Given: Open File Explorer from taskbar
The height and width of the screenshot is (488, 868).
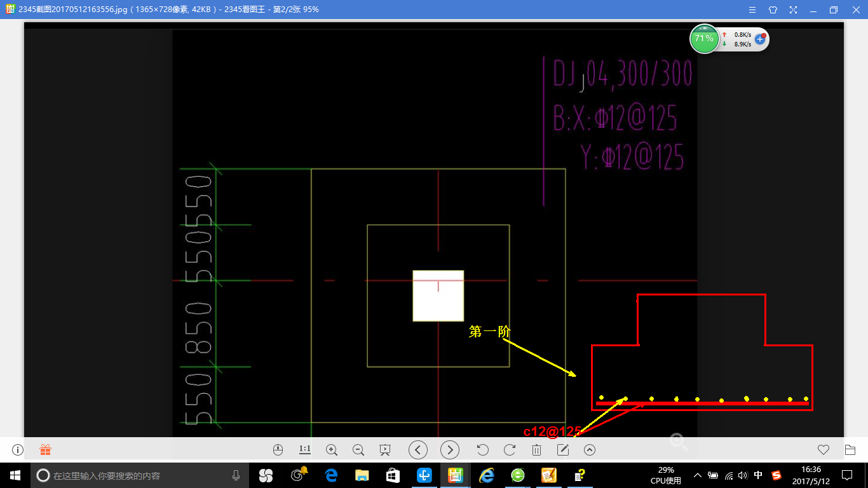Looking at the screenshot, I should (362, 475).
